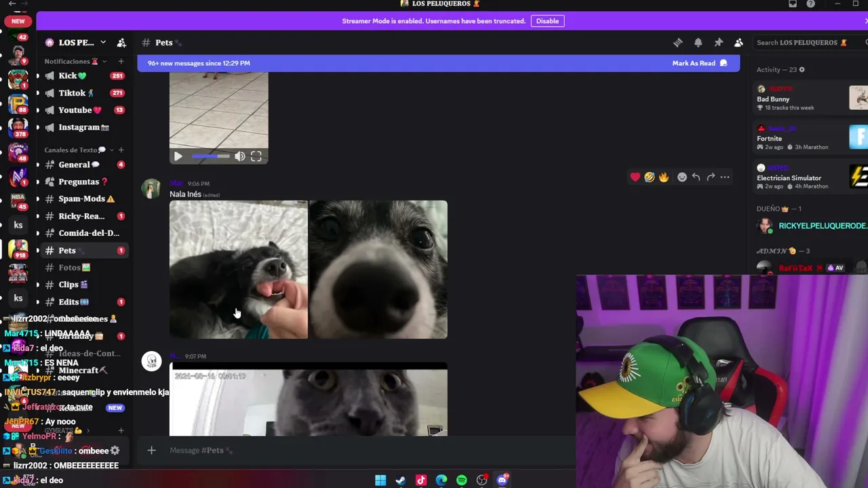Select the Pets channel in sidebar

83,251
